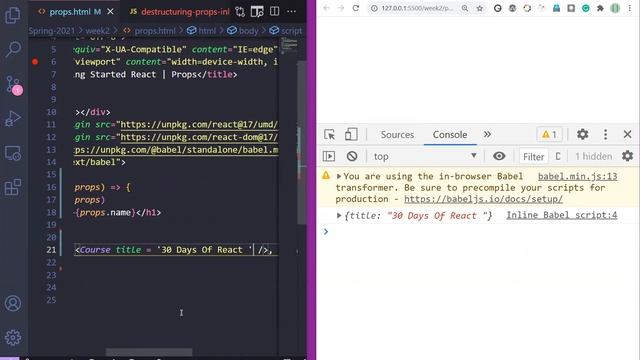Show more DevTools tabs chevron

click(487, 134)
